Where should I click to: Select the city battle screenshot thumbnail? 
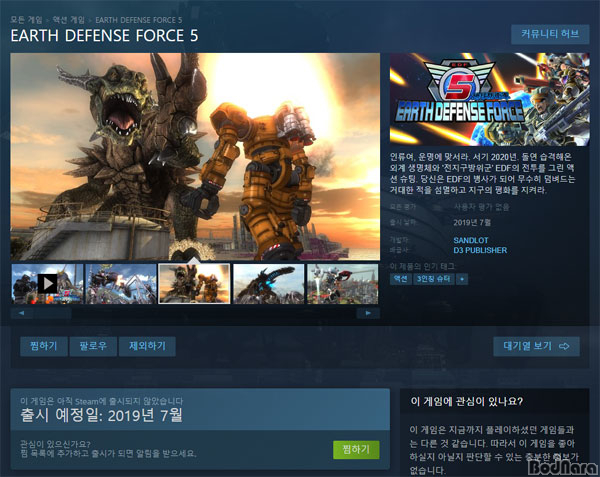tap(342, 283)
